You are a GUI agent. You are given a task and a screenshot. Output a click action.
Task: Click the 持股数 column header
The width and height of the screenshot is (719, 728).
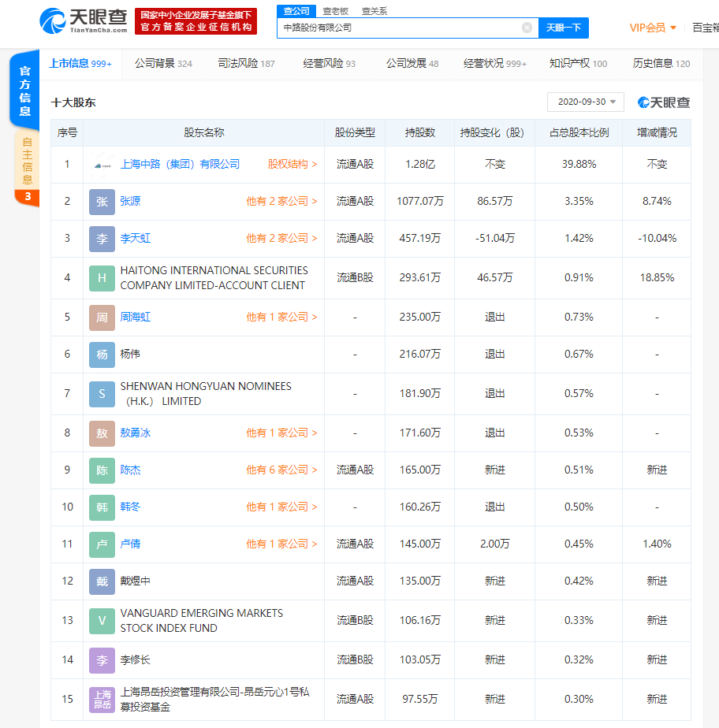420,133
